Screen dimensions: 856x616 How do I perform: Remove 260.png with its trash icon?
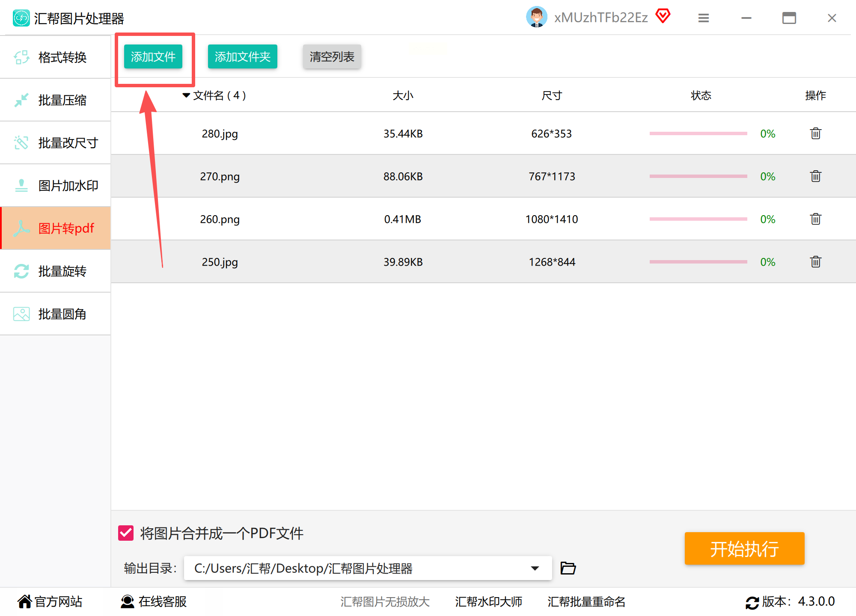(815, 219)
